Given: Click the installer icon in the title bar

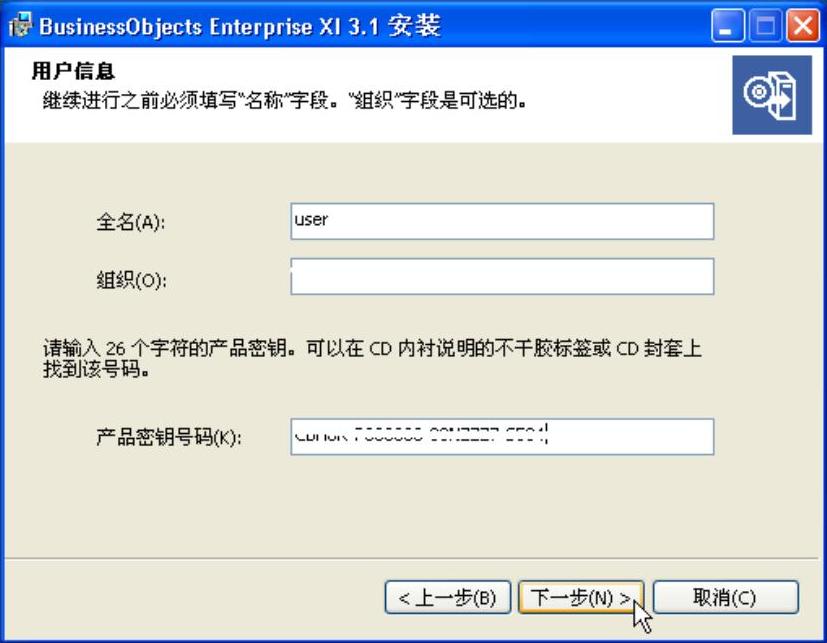Looking at the screenshot, I should tap(21, 25).
